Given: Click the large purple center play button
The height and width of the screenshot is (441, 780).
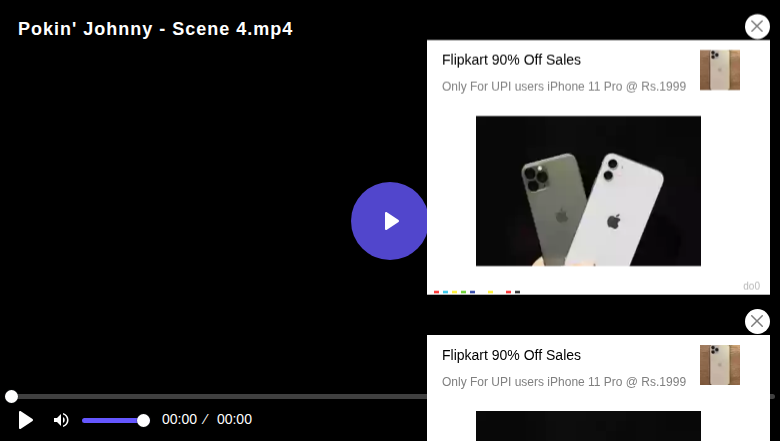Looking at the screenshot, I should (389, 221).
